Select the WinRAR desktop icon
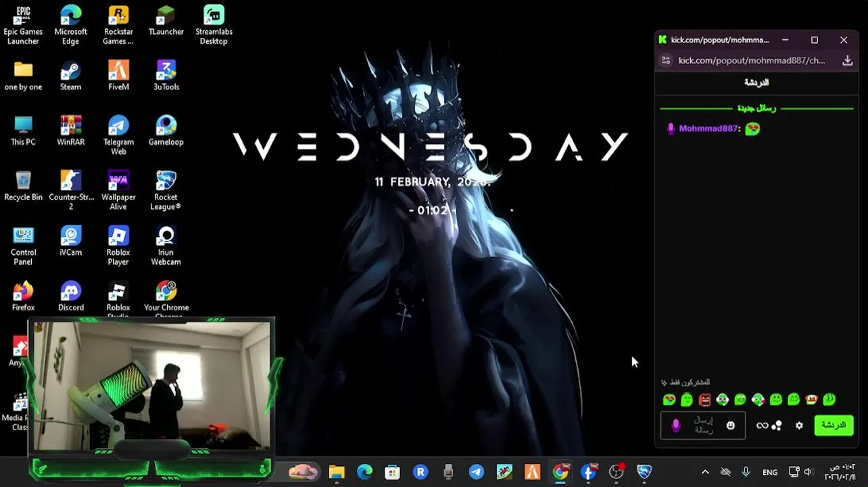This screenshot has height=487, width=868. click(70, 131)
